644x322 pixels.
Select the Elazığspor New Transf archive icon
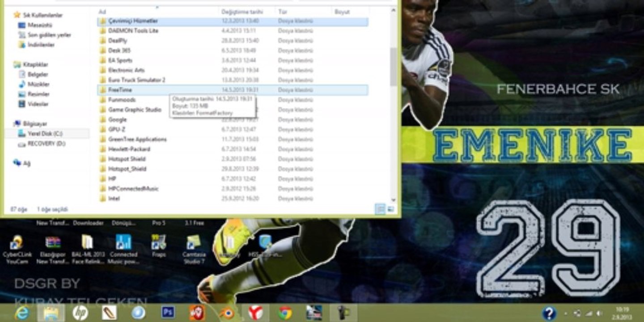[53, 249]
